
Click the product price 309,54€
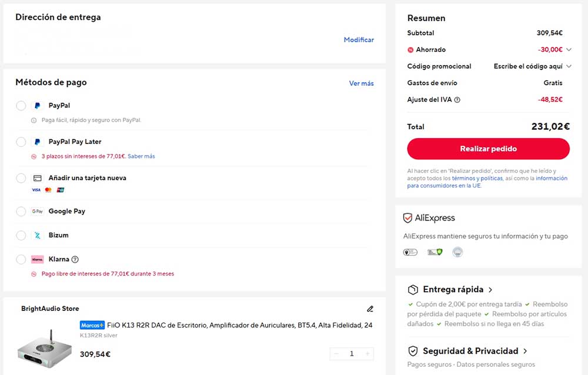click(x=95, y=354)
